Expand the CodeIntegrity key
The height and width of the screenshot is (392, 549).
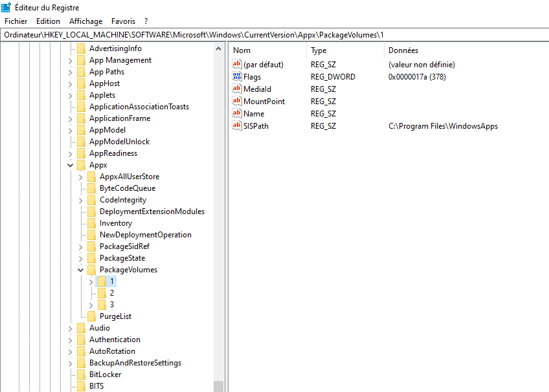click(x=81, y=201)
